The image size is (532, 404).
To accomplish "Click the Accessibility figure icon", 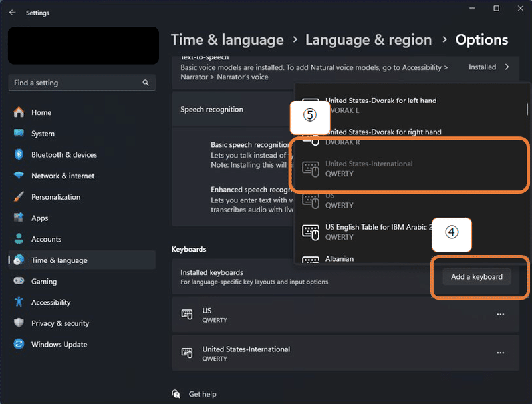I will (19, 302).
